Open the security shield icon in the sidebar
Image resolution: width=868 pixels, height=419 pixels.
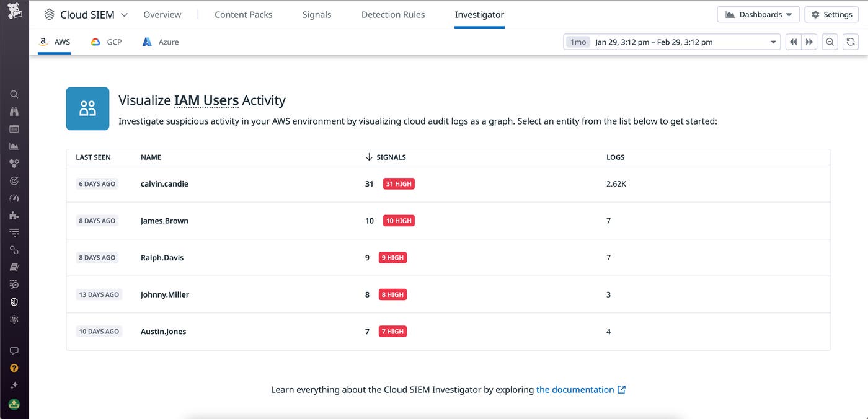[x=14, y=302]
